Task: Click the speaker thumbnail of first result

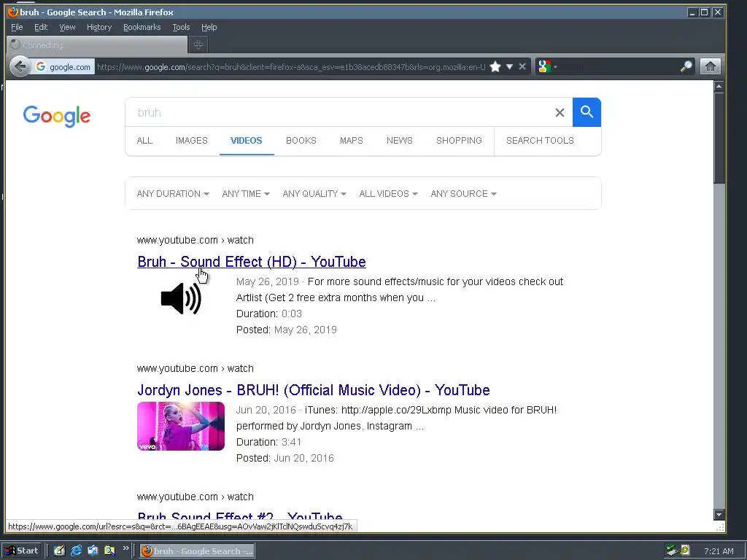Action: click(x=181, y=298)
